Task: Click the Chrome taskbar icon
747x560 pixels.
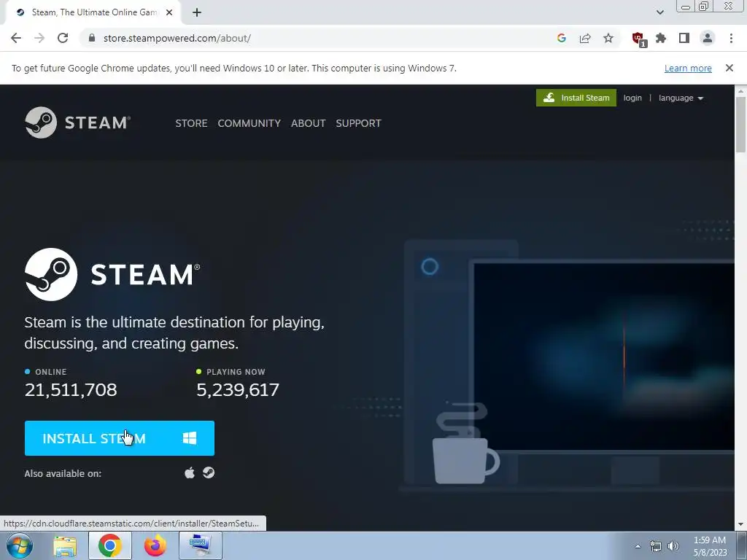Action: coord(109,545)
